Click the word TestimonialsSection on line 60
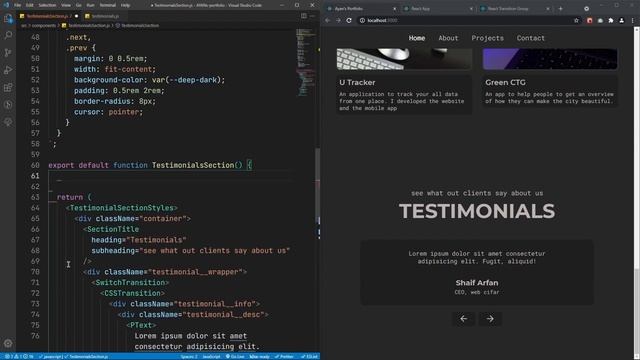This screenshot has height=360, width=640. pyautogui.click(x=193, y=165)
